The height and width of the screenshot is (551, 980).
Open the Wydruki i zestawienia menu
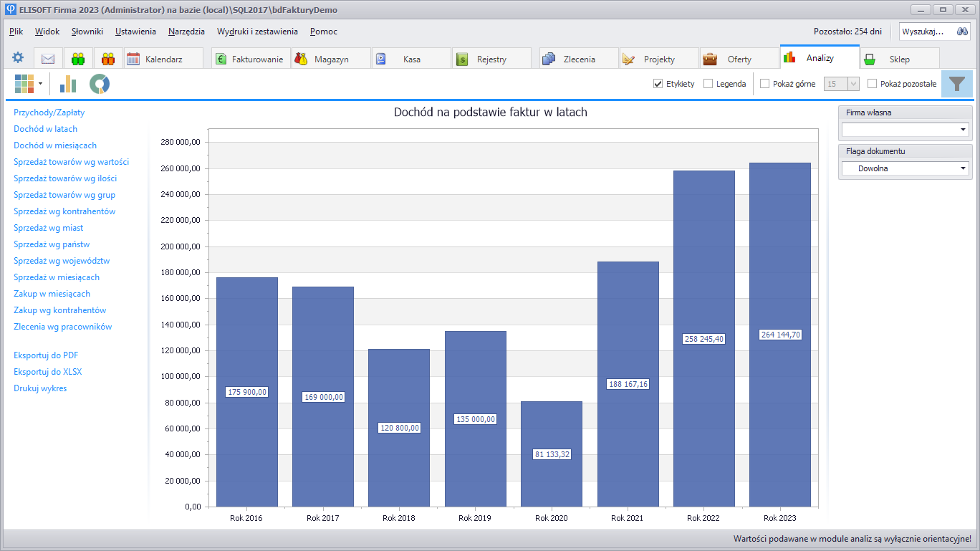coord(257,32)
